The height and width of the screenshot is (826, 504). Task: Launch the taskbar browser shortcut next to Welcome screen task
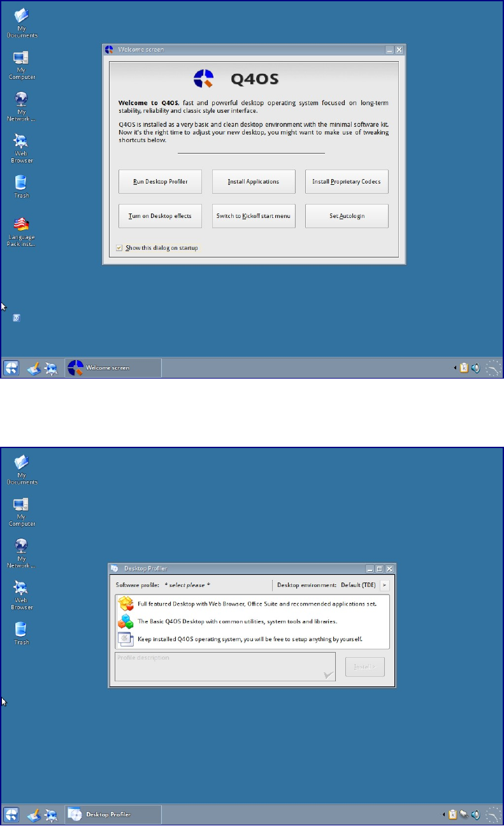tap(52, 368)
